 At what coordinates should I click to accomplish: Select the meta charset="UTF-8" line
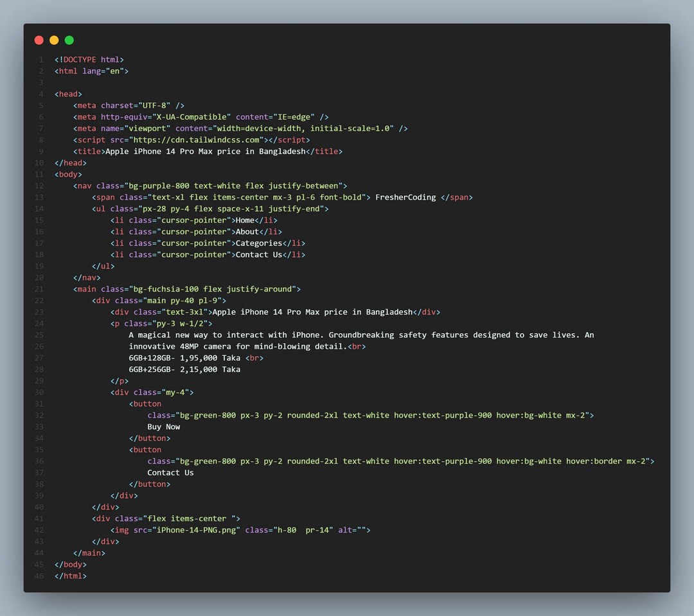click(x=129, y=105)
